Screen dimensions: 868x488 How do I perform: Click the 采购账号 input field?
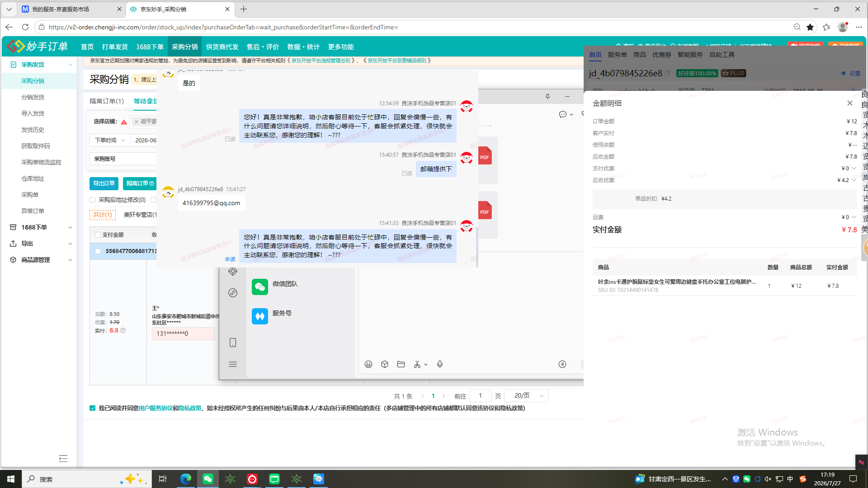click(123, 159)
